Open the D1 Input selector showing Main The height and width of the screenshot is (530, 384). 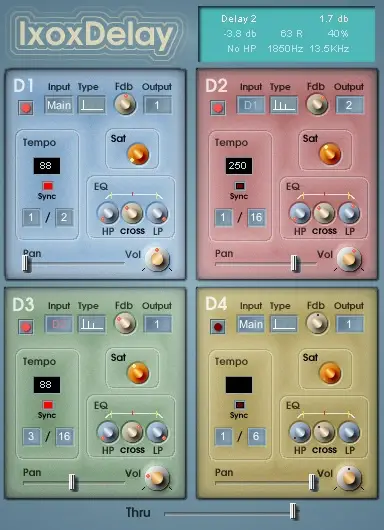coord(59,105)
